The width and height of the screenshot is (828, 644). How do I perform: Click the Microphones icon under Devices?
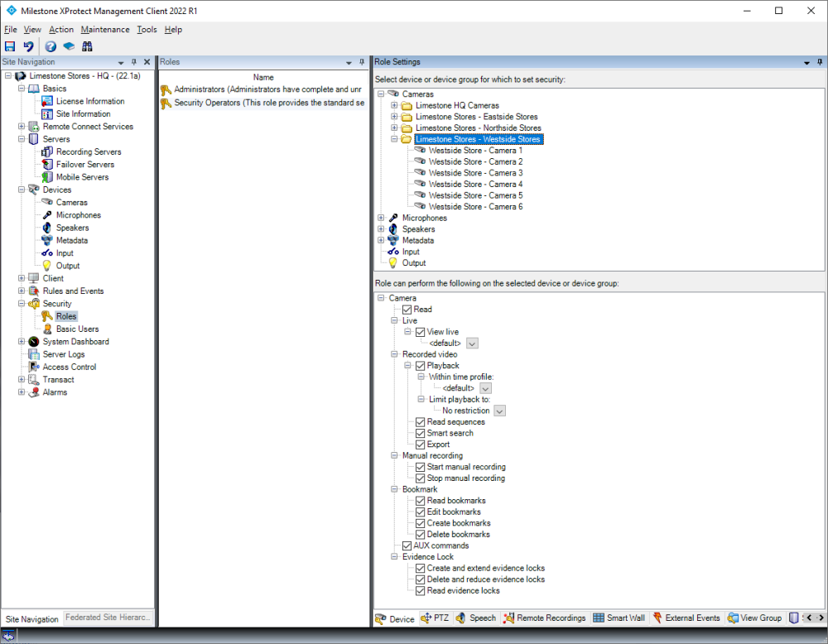(x=47, y=215)
